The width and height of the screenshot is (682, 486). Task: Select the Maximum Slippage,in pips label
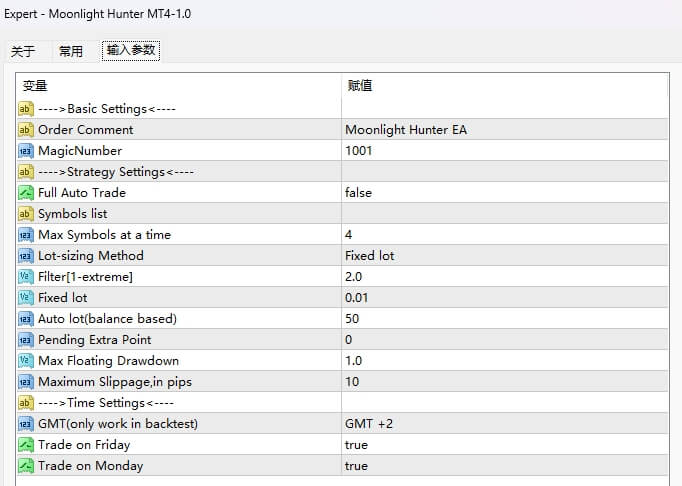pos(115,382)
